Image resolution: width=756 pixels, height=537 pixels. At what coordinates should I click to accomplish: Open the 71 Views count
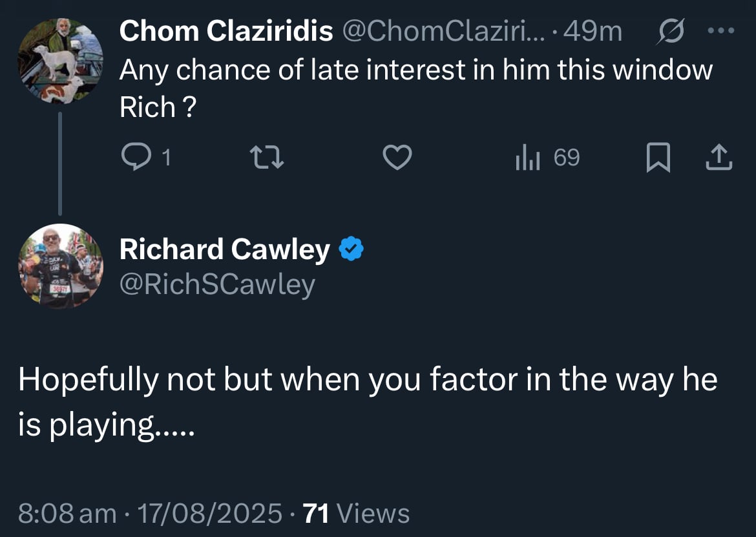(x=356, y=513)
